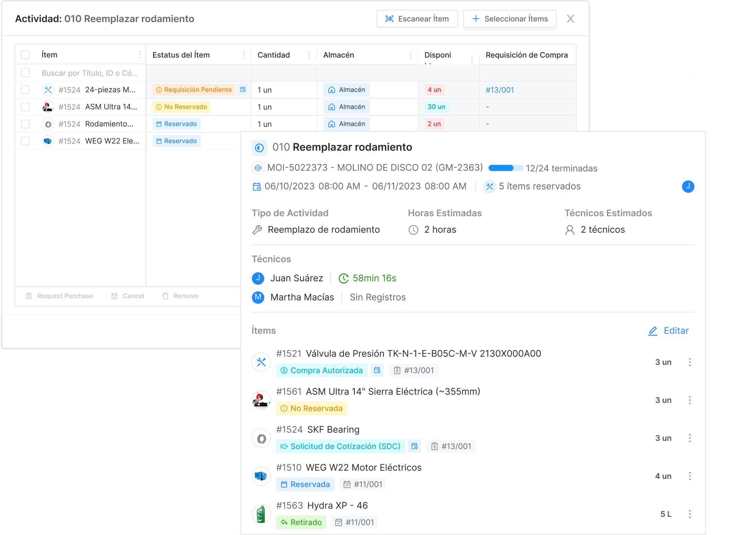Open the Estatus del Ítem column menu
Screen dimensions: 756x535
tap(244, 55)
